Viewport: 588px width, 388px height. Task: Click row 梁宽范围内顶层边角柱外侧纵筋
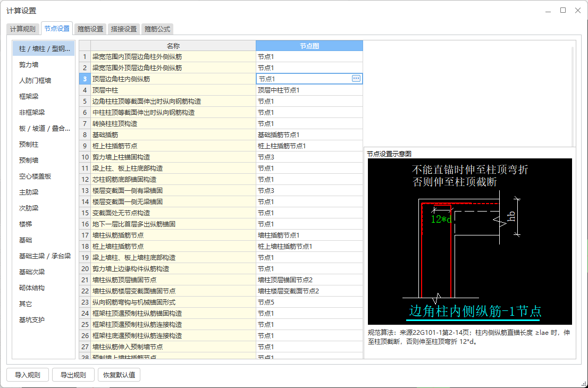click(221, 57)
